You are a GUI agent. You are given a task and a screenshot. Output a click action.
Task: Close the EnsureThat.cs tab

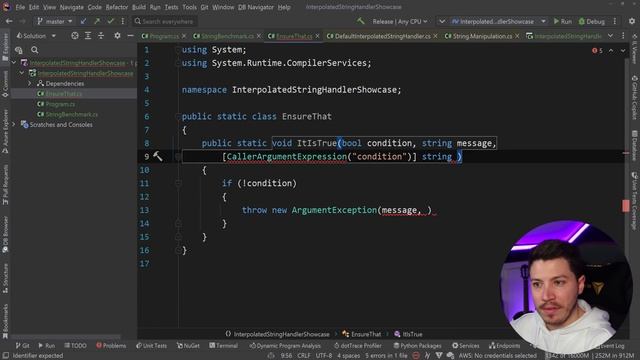click(317, 36)
